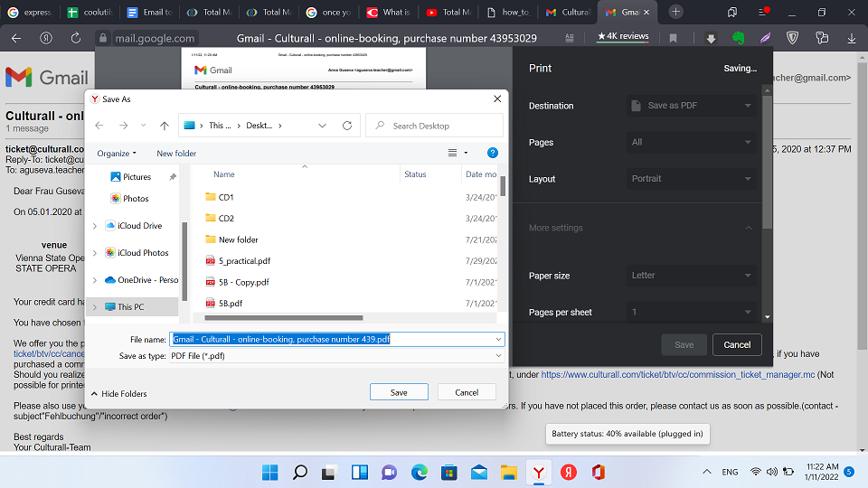Open the browser downloads icon
868x488 pixels.
[x=712, y=38]
